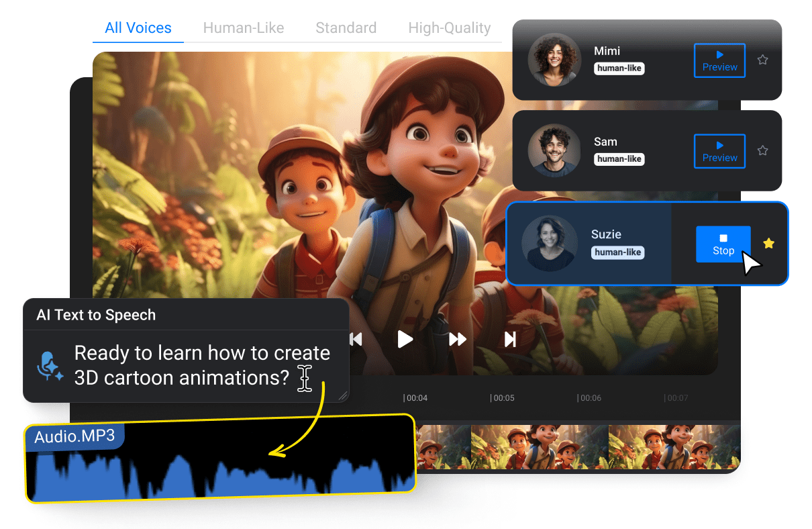812x529 pixels.
Task: Select the Standard voices tab label
Action: click(346, 28)
